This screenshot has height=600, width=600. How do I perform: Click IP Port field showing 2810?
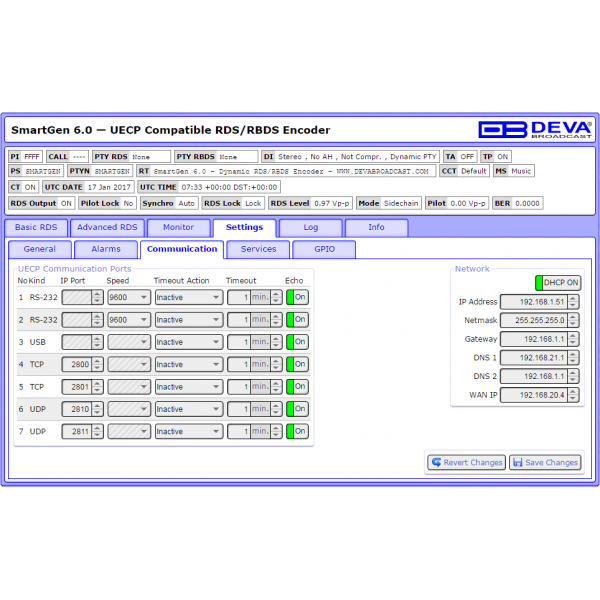(77, 409)
